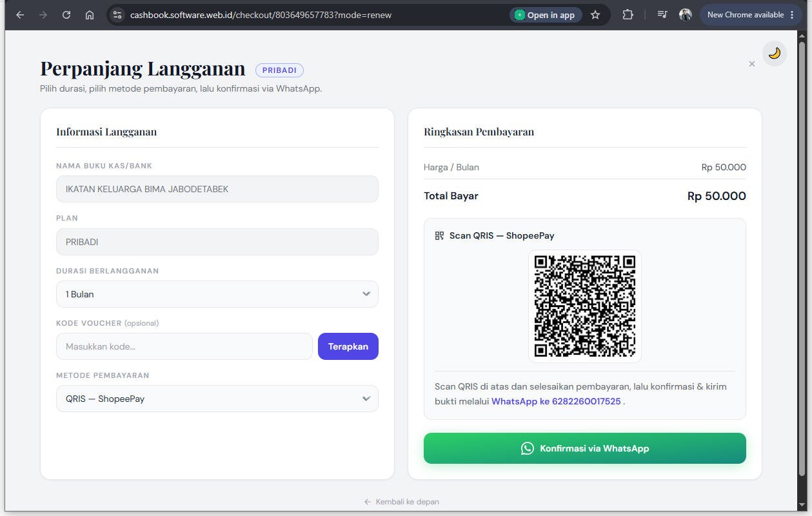Toggle dark mode with the moon icon
This screenshot has width=812, height=516.
pyautogui.click(x=774, y=54)
